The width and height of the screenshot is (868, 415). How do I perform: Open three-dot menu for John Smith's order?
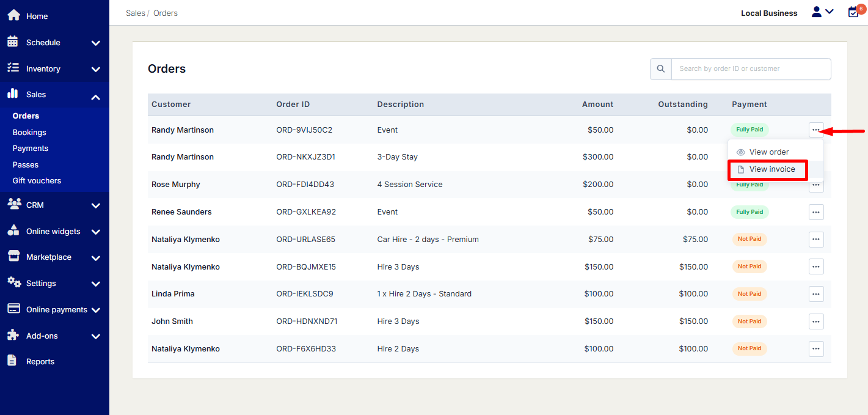[x=815, y=321]
